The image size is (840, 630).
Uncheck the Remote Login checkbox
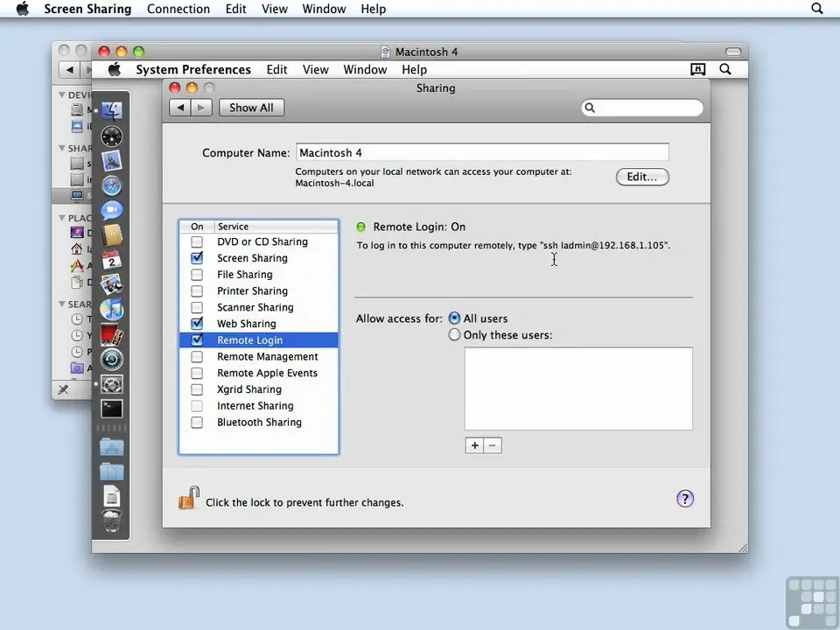click(197, 340)
